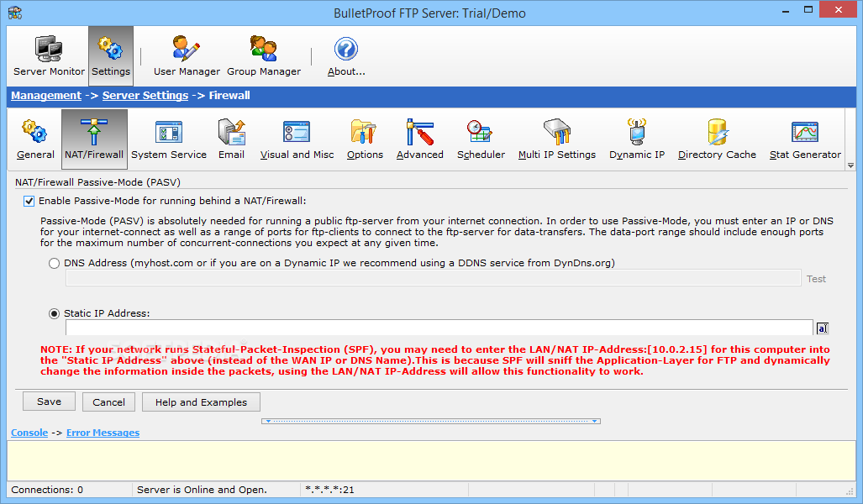This screenshot has height=504, width=863.
Task: Click the Management breadcrumb link
Action: click(46, 95)
